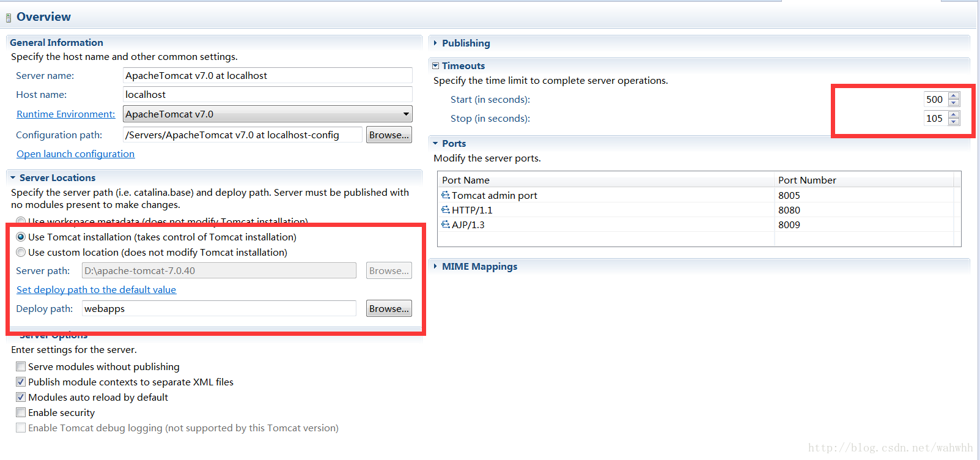Click Browse next to Deploy path
This screenshot has height=460, width=980.
coord(389,308)
